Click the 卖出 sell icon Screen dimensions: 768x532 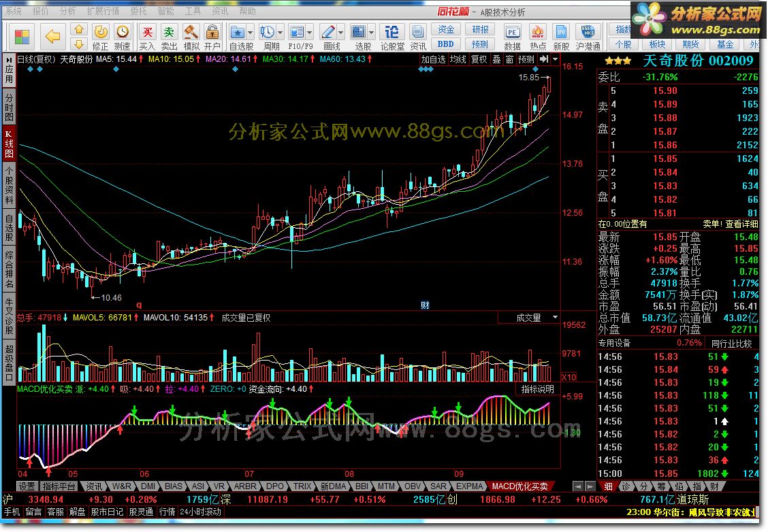tap(169, 32)
